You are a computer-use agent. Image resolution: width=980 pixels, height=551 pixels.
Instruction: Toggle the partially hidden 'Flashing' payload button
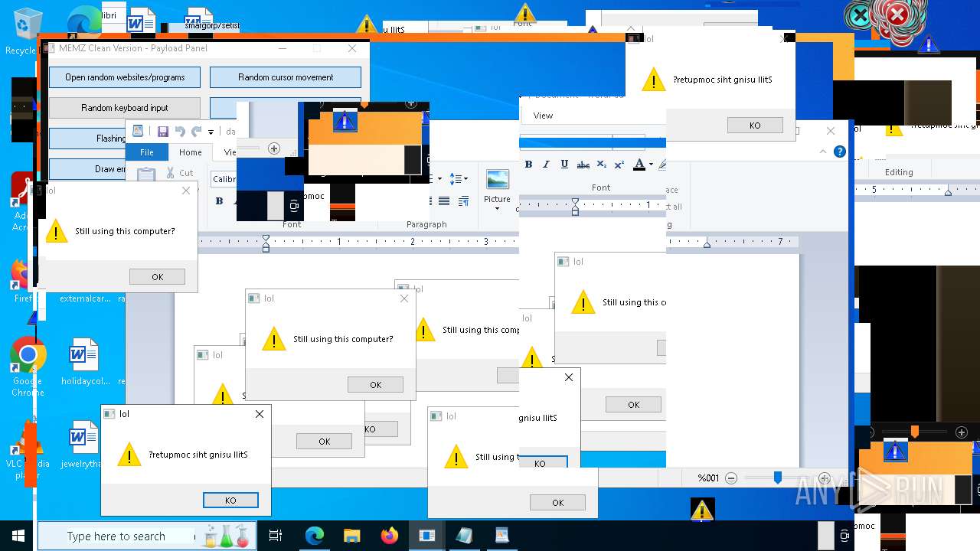point(87,139)
